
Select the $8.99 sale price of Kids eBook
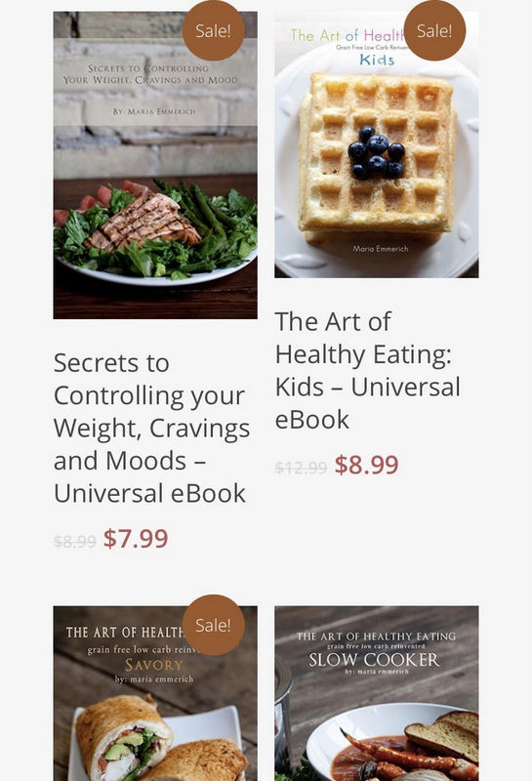click(x=366, y=465)
